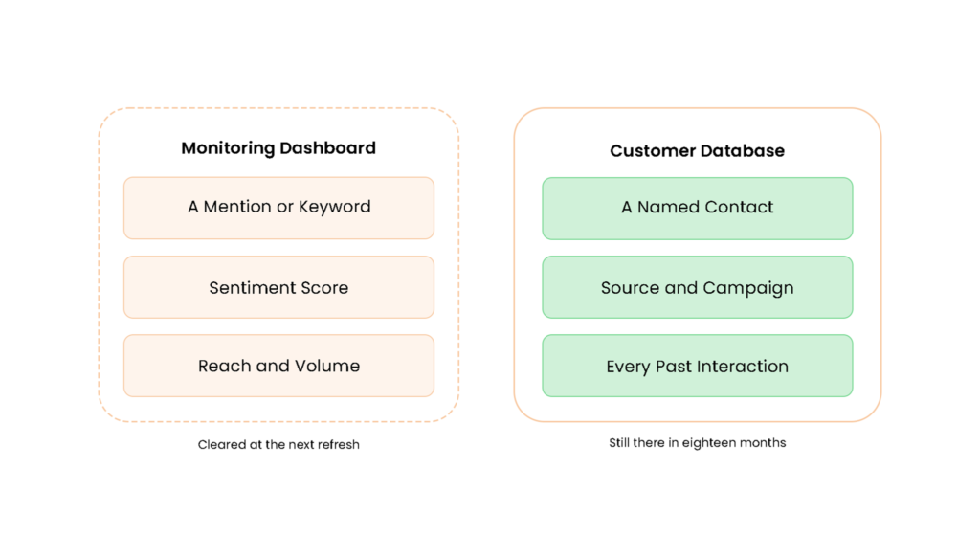Select the Sentiment Score box
This screenshot has height=558, width=980.
pyautogui.click(x=278, y=287)
